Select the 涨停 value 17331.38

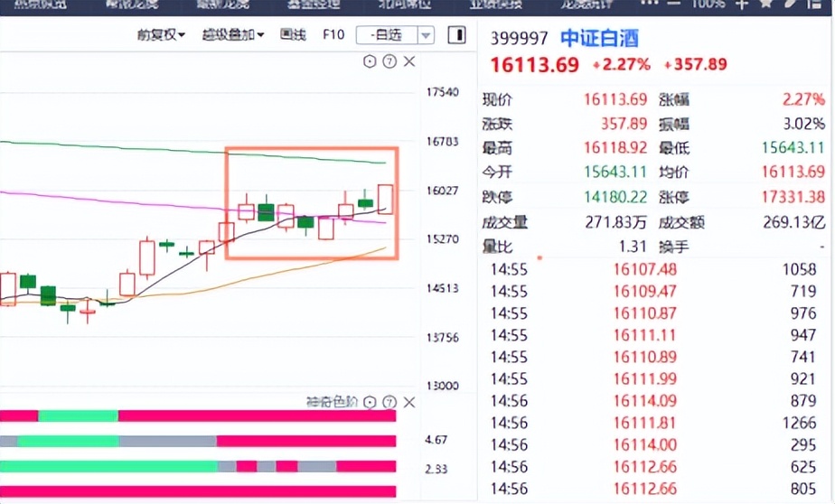click(x=793, y=198)
